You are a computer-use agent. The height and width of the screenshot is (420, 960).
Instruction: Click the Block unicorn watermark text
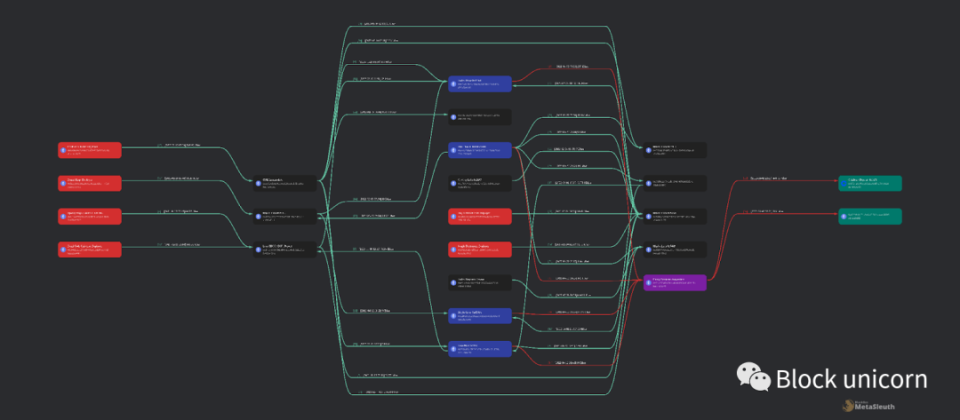852,378
